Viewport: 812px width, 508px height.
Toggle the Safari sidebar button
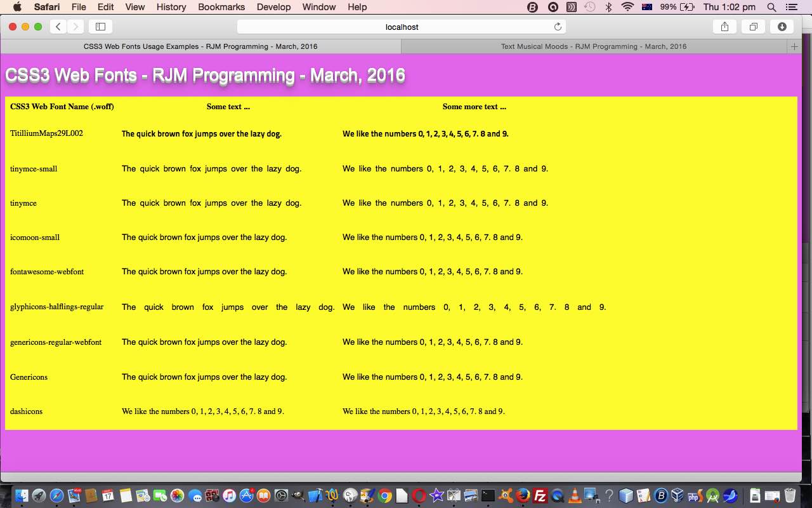100,27
